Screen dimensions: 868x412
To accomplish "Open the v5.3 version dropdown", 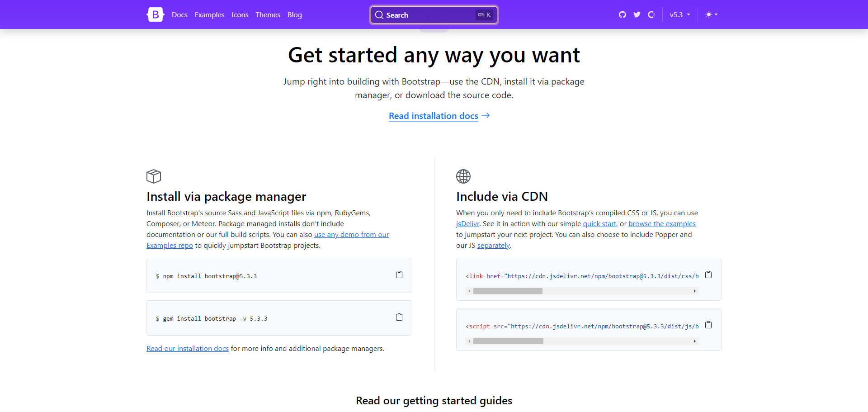I will 680,14.
